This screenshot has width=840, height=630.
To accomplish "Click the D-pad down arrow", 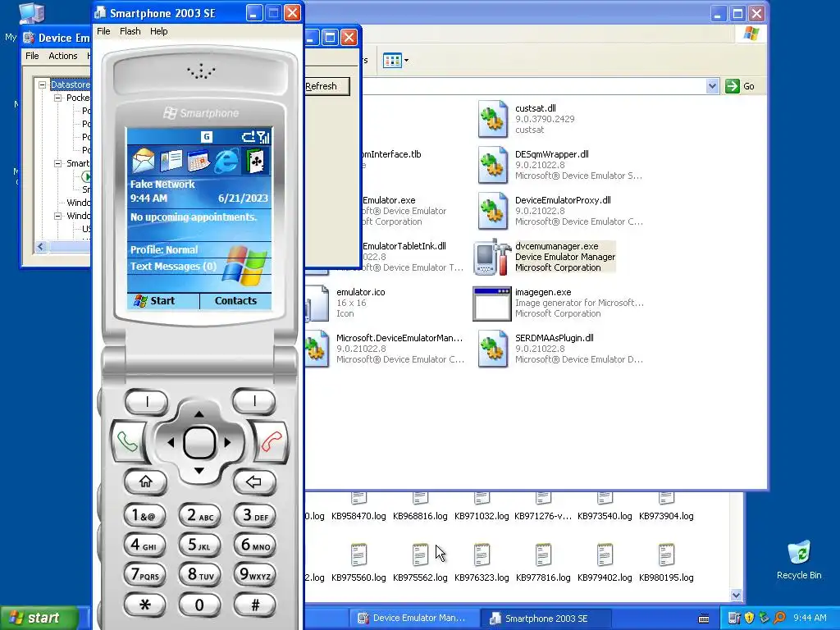I will click(199, 471).
